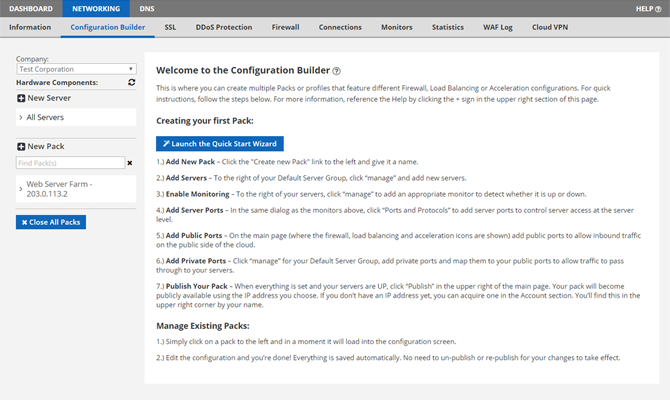
Task: Click the 'Add Server Ports' step text
Action: coord(194,210)
